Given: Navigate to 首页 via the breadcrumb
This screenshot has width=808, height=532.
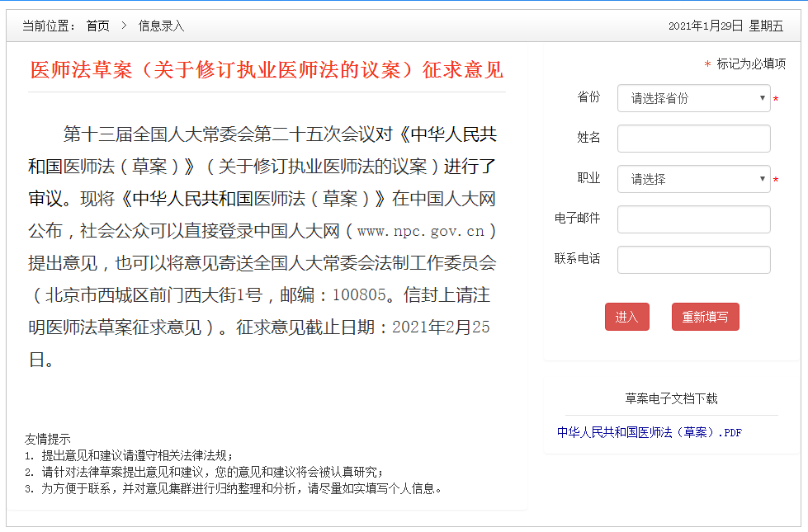Looking at the screenshot, I should (97, 26).
